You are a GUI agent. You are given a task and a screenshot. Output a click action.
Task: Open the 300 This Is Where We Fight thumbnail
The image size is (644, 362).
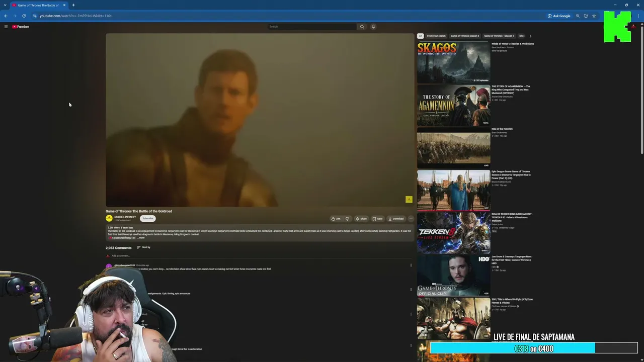(453, 318)
